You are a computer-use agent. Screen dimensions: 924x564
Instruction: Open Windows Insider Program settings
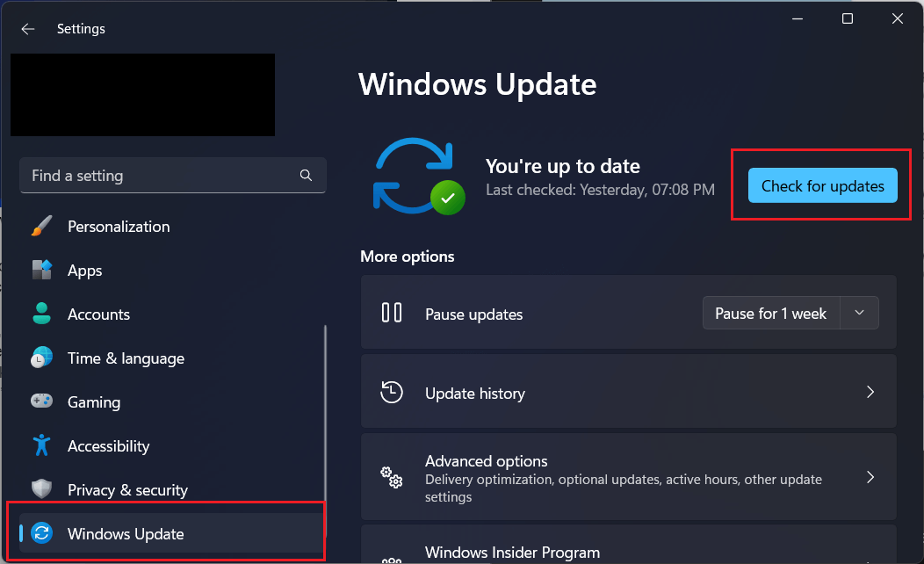click(512, 553)
